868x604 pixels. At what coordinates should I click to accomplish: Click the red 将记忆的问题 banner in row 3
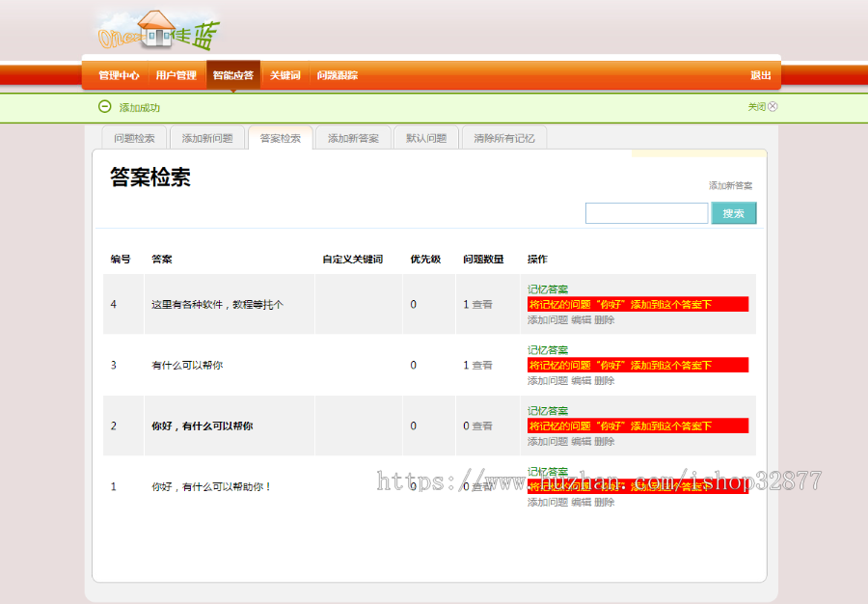(637, 366)
